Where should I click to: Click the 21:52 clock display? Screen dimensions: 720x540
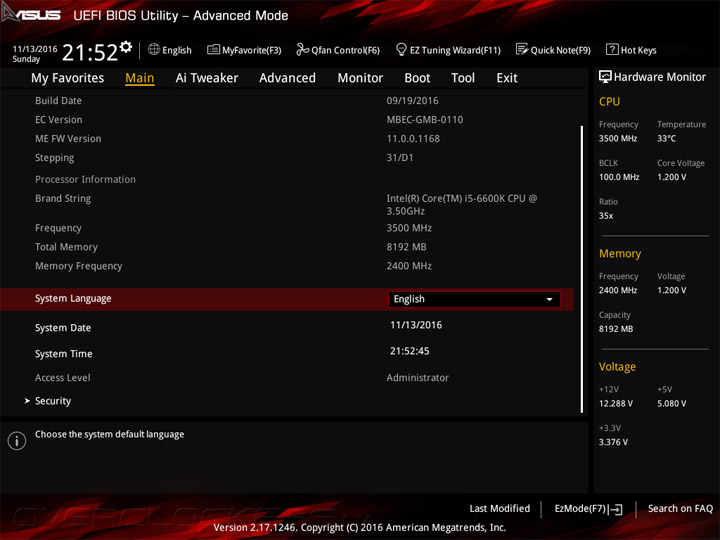pos(90,52)
